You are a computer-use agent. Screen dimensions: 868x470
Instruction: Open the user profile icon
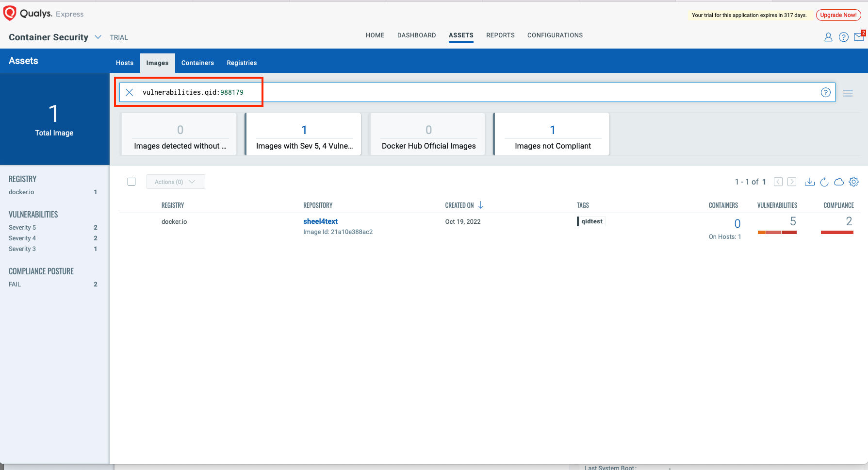[828, 37]
